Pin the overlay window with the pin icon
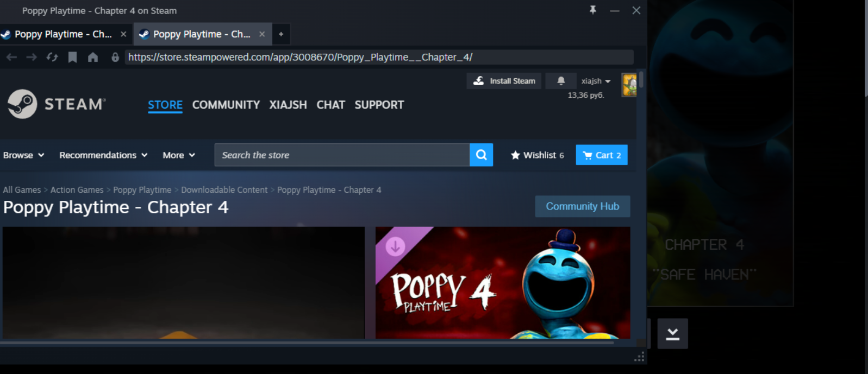868x374 pixels. pyautogui.click(x=593, y=10)
